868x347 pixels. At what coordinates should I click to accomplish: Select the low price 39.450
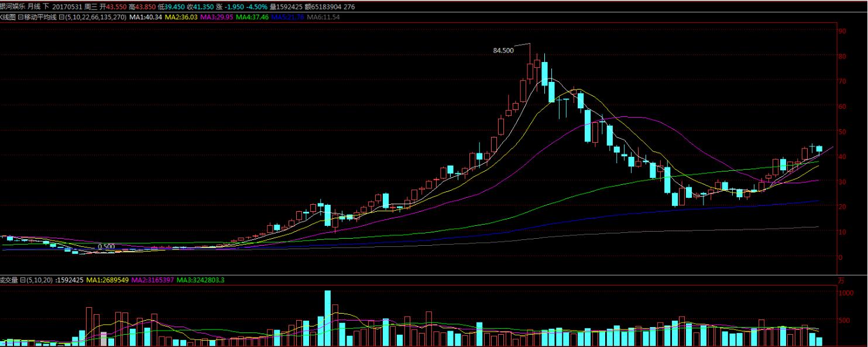174,6
